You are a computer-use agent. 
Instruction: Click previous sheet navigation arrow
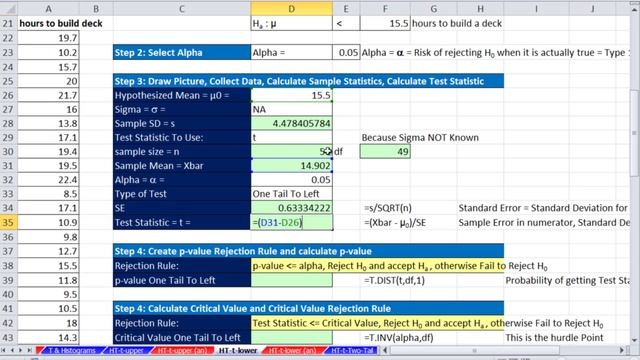pos(12,350)
